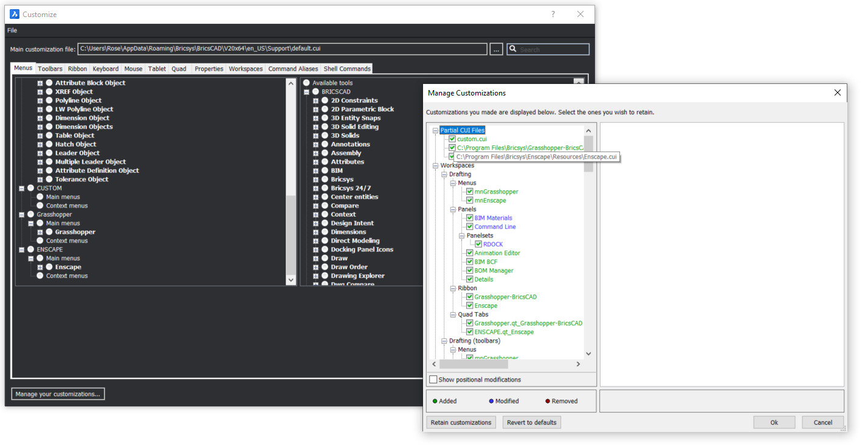Click Retain customizations button
This screenshot has width=868, height=446.
461,422
